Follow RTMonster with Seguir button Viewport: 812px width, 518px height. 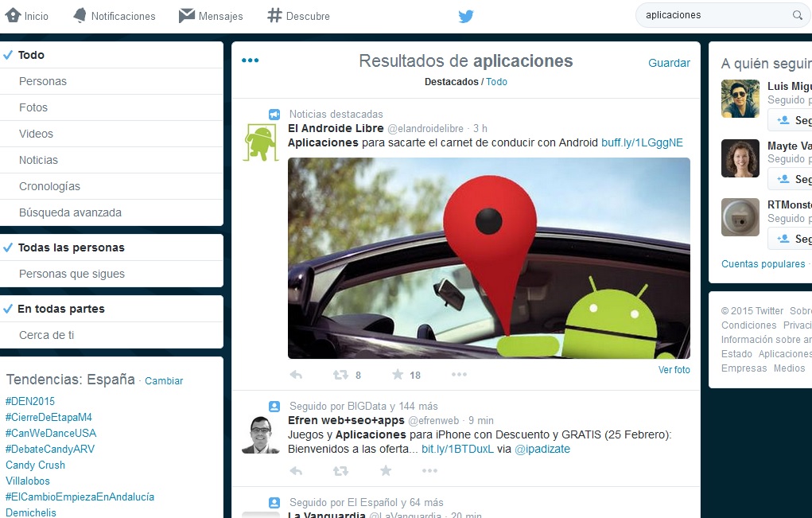[x=791, y=239]
